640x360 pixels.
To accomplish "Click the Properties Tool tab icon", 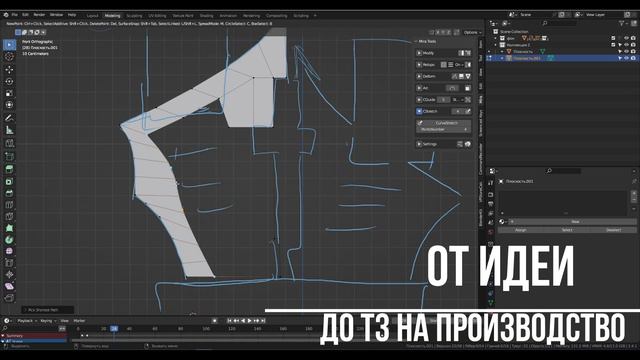I will click(491, 183).
